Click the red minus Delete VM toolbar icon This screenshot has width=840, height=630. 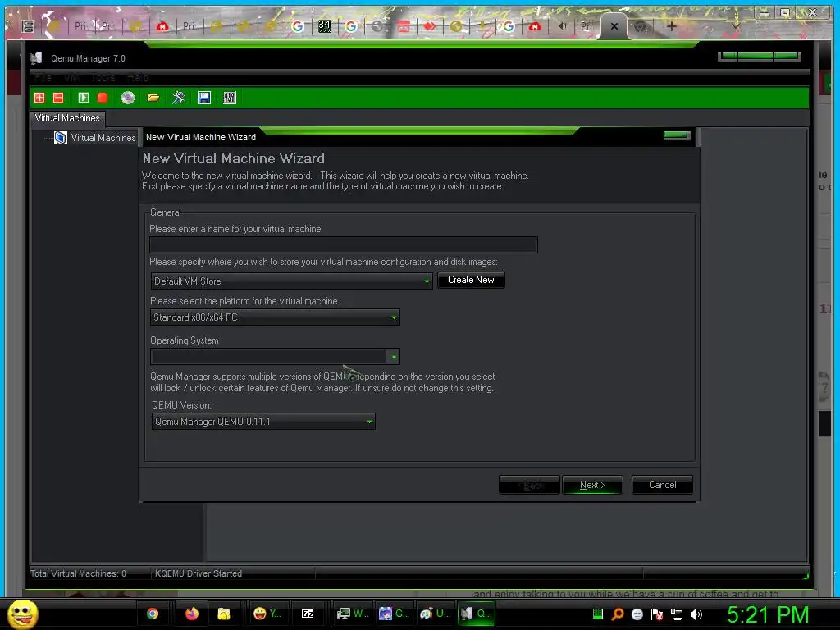58,98
